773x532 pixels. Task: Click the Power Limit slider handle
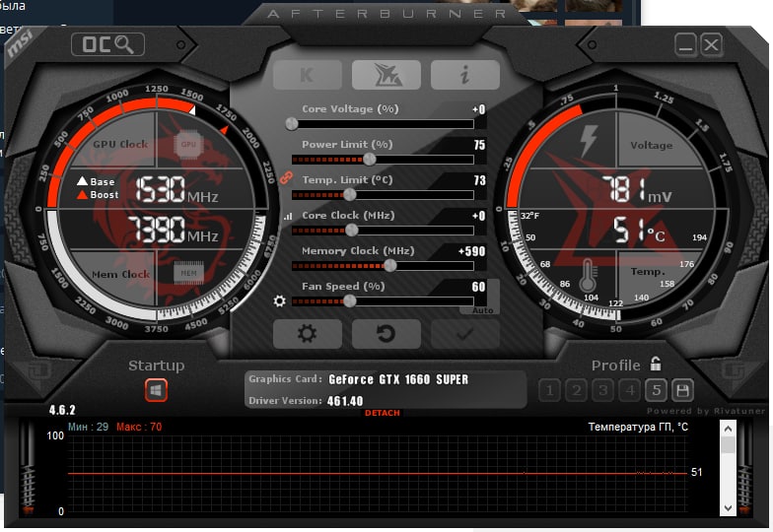tap(369, 160)
